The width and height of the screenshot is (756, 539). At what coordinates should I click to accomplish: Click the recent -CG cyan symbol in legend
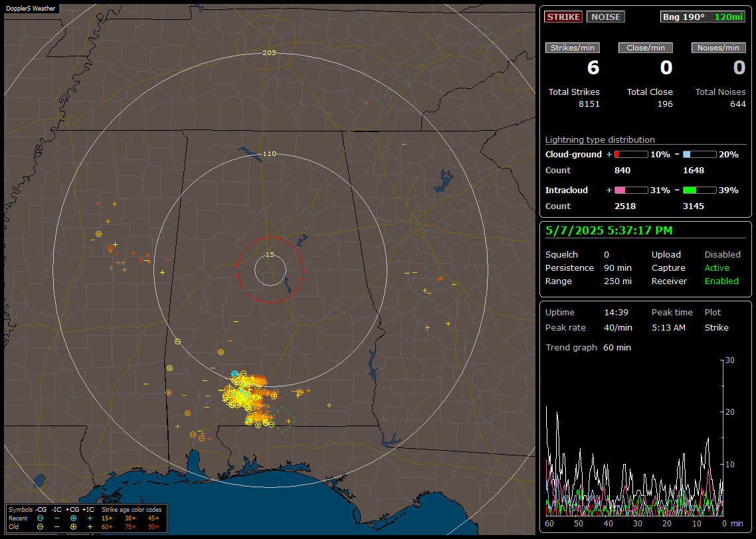coord(40,518)
